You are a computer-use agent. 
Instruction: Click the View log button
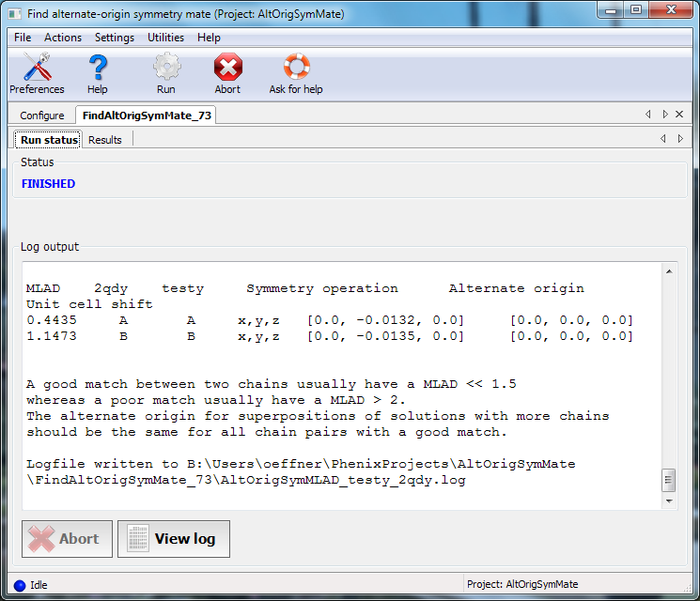(174, 539)
